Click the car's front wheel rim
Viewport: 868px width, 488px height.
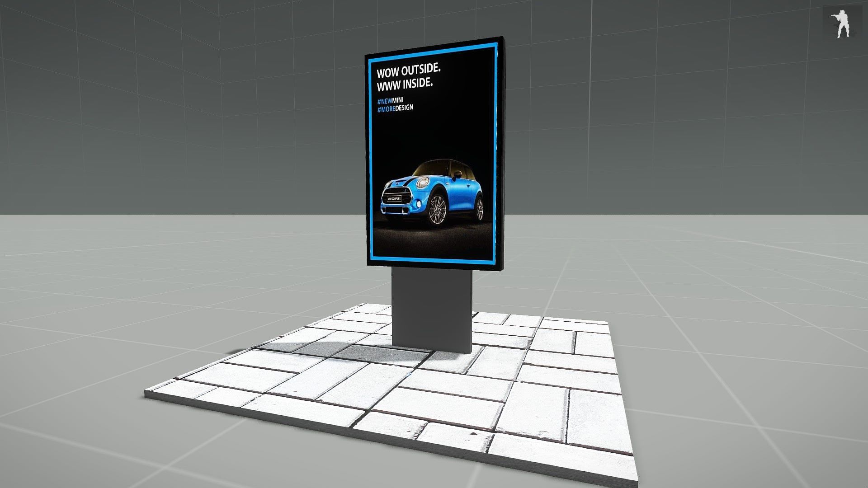[x=437, y=210]
